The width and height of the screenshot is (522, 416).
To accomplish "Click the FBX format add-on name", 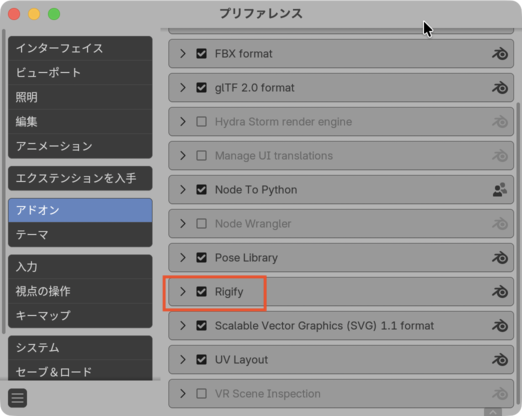I will tap(244, 54).
